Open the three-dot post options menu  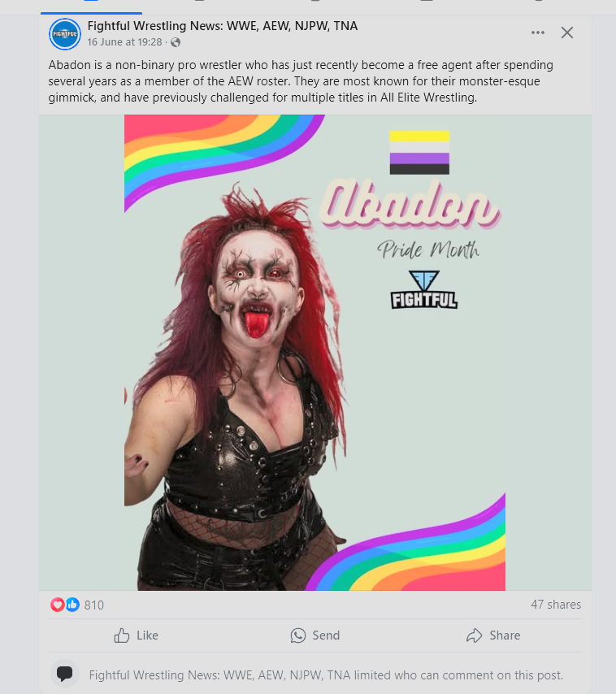(x=538, y=33)
